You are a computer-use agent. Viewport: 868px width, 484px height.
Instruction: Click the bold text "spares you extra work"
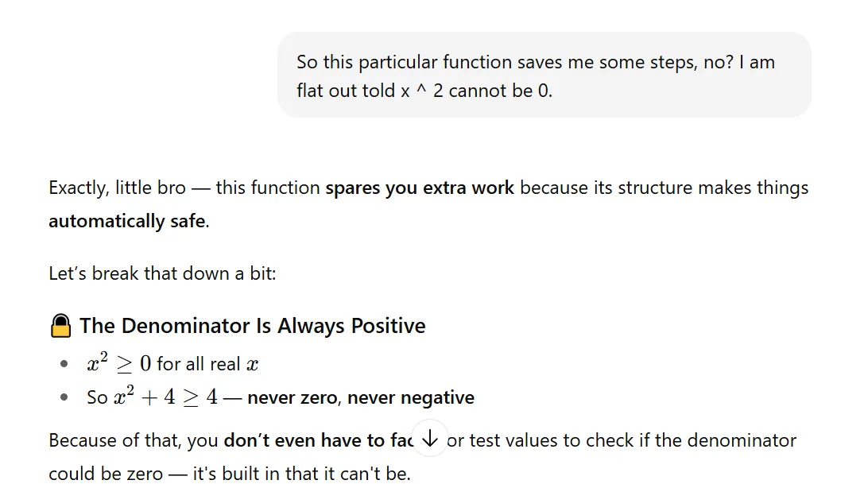(420, 188)
